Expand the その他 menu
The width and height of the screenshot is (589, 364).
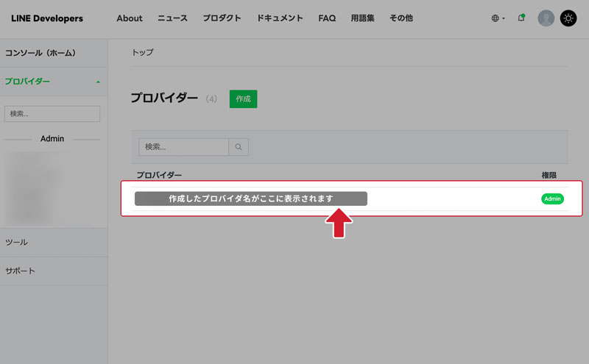coord(401,18)
